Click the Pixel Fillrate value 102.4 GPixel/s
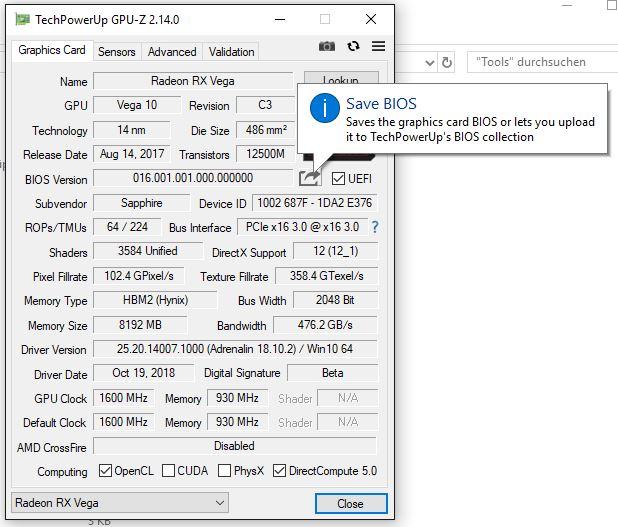 click(x=139, y=276)
